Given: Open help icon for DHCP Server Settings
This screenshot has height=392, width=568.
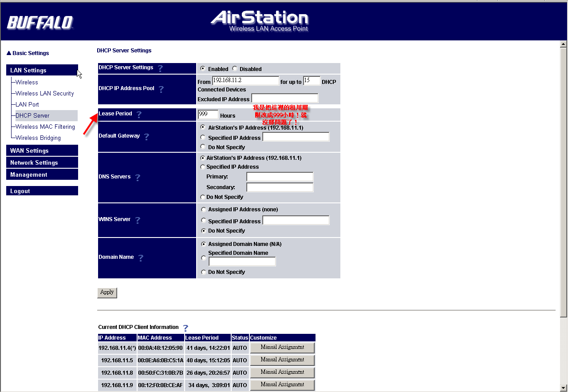Looking at the screenshot, I should [x=160, y=68].
